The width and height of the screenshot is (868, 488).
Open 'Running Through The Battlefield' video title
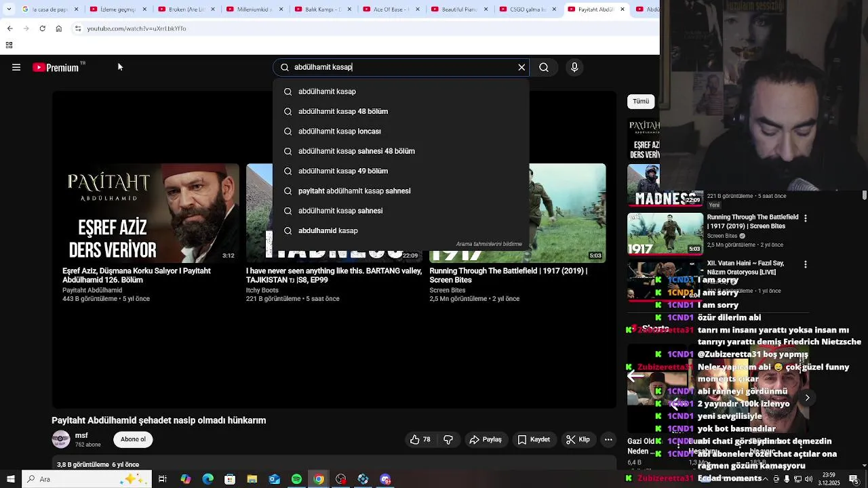[508, 275]
